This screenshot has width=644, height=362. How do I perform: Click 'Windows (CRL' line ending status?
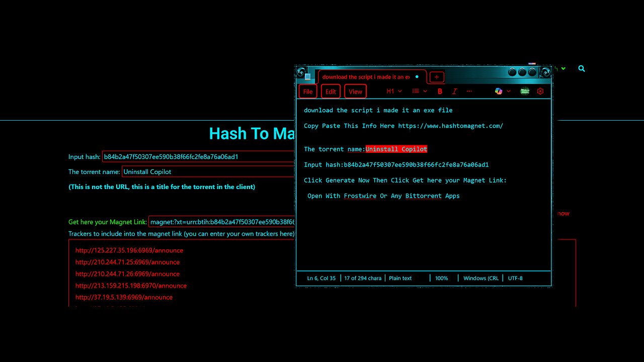click(481, 278)
